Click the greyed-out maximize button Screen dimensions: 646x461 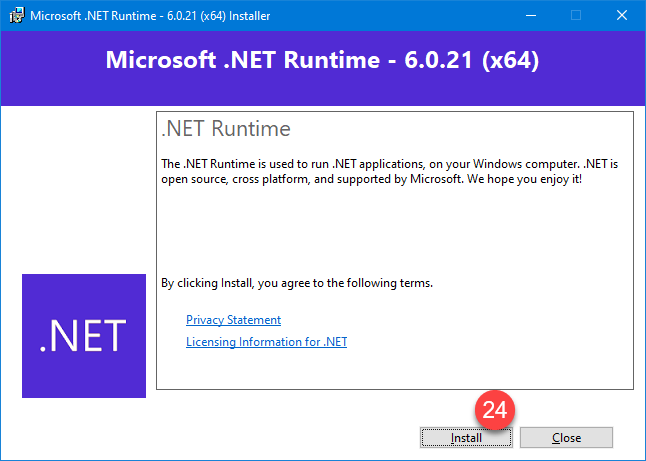click(x=575, y=16)
